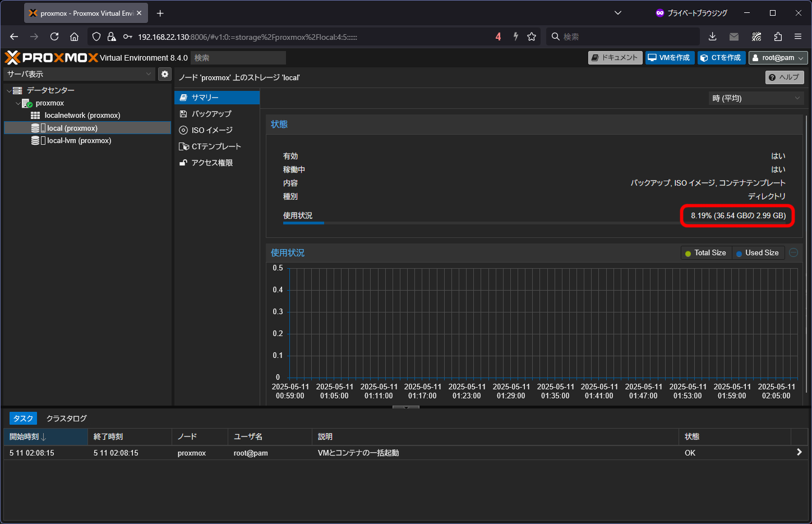Open the browser extensions puzzle icon
This screenshot has width=812, height=524.
click(778, 36)
